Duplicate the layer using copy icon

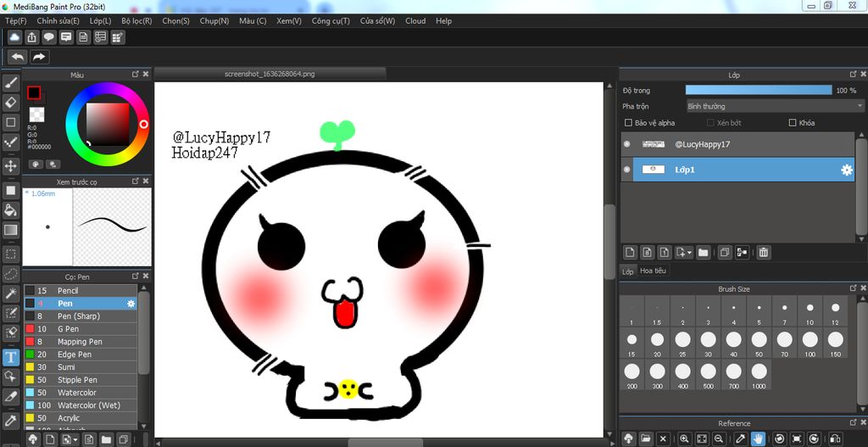[725, 253]
